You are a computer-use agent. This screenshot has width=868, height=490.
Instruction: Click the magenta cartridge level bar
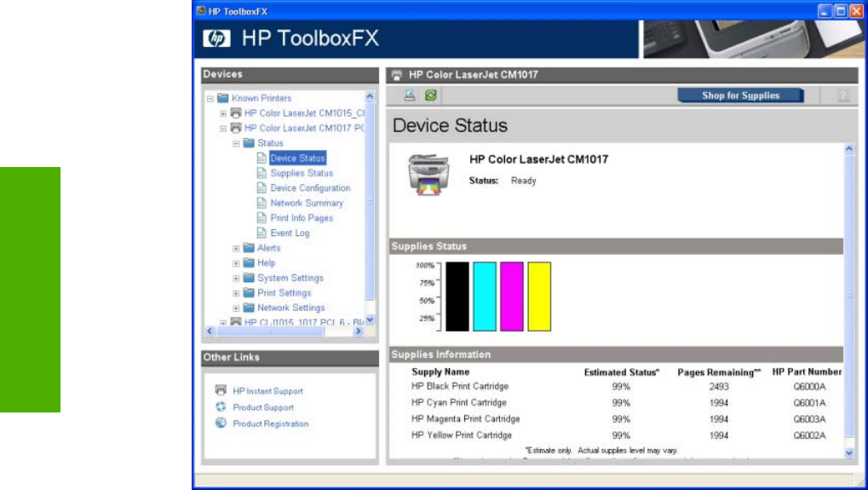512,296
